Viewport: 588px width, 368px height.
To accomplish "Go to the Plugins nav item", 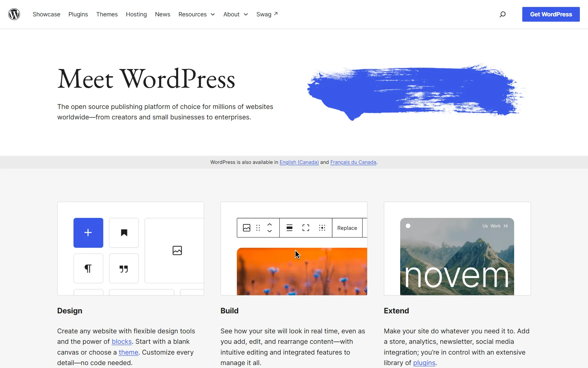I will [78, 14].
